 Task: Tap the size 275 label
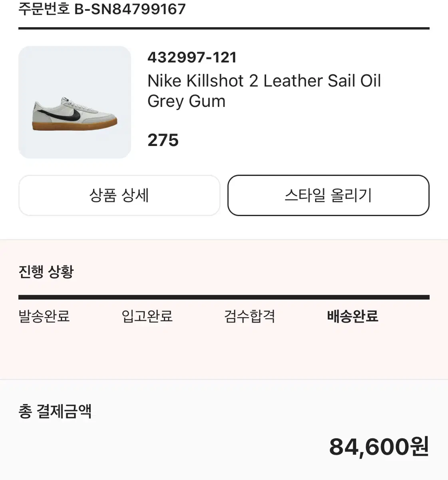click(163, 140)
